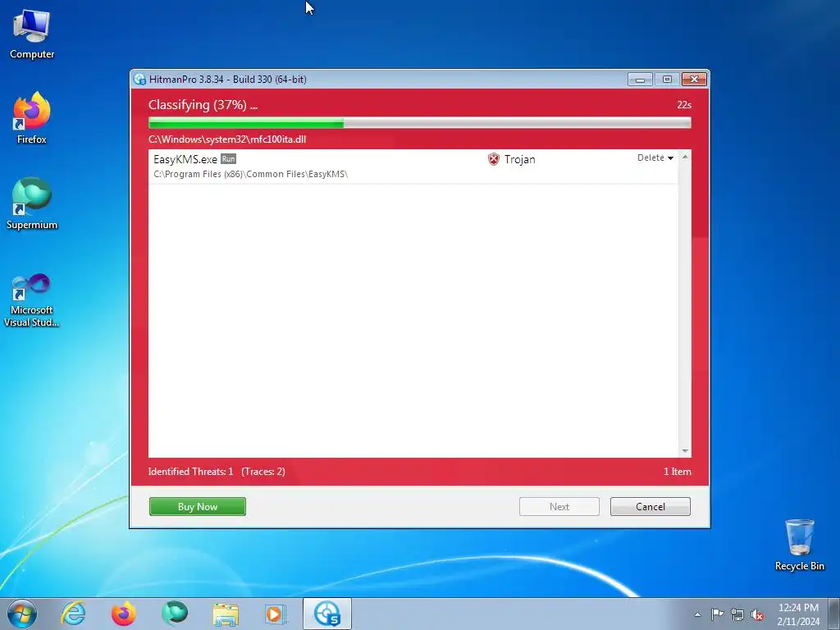Click the classifying progress bar
This screenshot has width=840, height=630.
[x=419, y=123]
